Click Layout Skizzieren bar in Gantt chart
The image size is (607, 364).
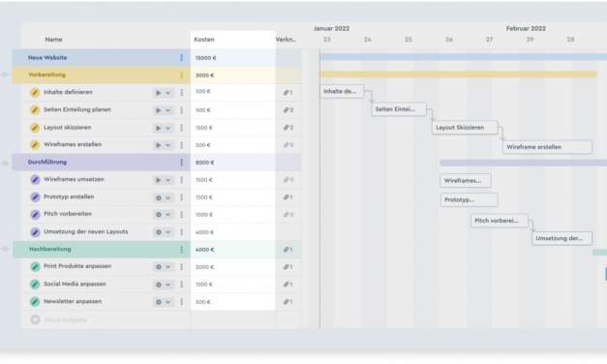click(x=465, y=128)
